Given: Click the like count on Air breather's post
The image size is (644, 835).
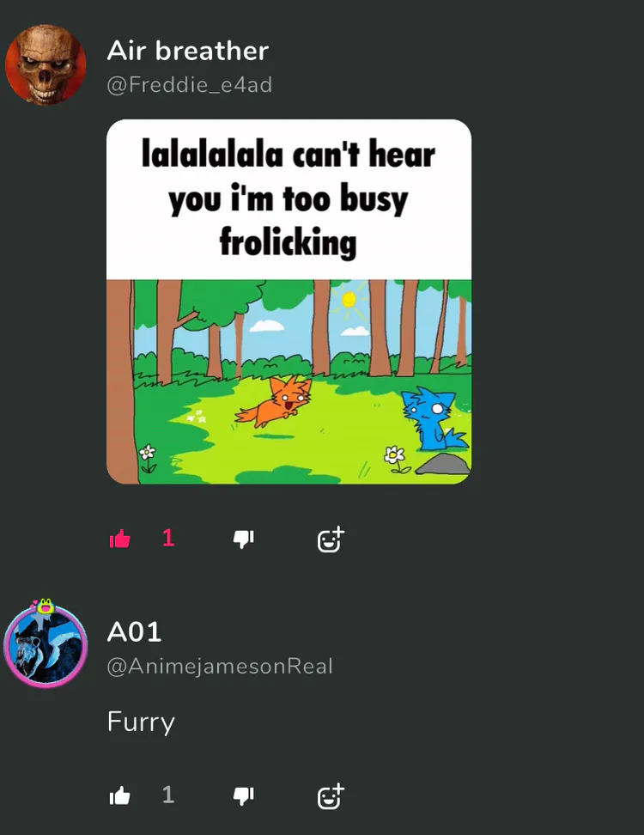Looking at the screenshot, I should pyautogui.click(x=168, y=538).
